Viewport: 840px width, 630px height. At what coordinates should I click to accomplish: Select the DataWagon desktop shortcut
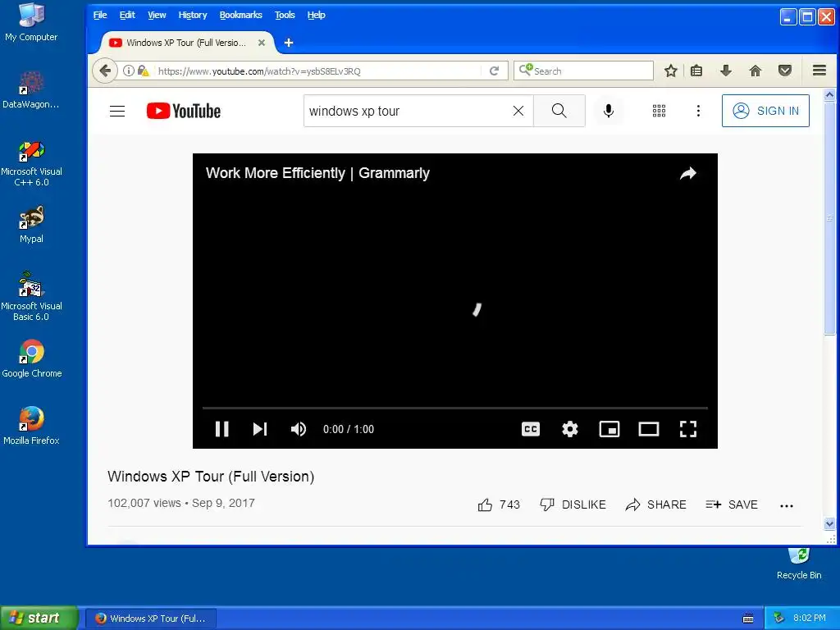click(31, 90)
